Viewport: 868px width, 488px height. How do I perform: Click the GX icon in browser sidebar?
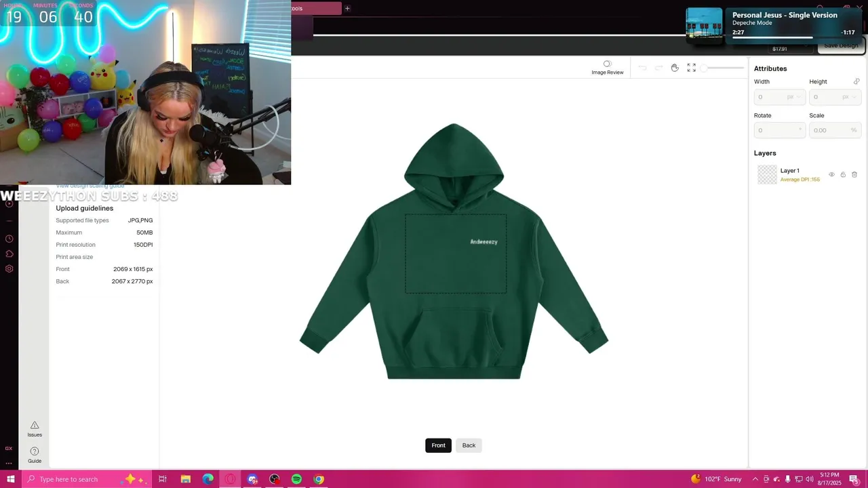tap(9, 448)
